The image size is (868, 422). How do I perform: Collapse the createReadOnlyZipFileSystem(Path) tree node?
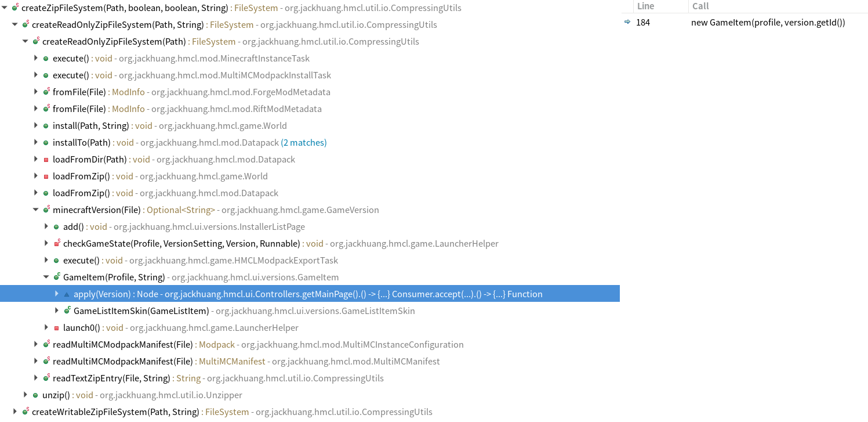pos(24,41)
